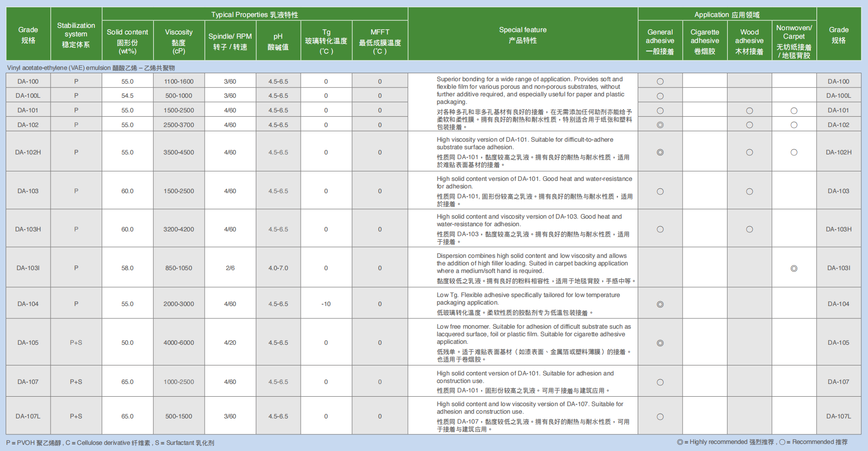868x451 pixels.
Task: Click the General adhesive double-circle for DA-105
Action: [660, 343]
